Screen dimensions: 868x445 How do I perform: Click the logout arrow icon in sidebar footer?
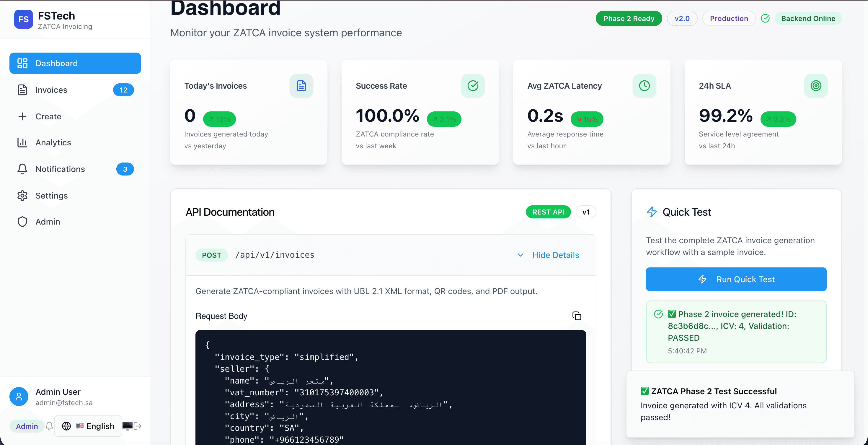tap(138, 426)
